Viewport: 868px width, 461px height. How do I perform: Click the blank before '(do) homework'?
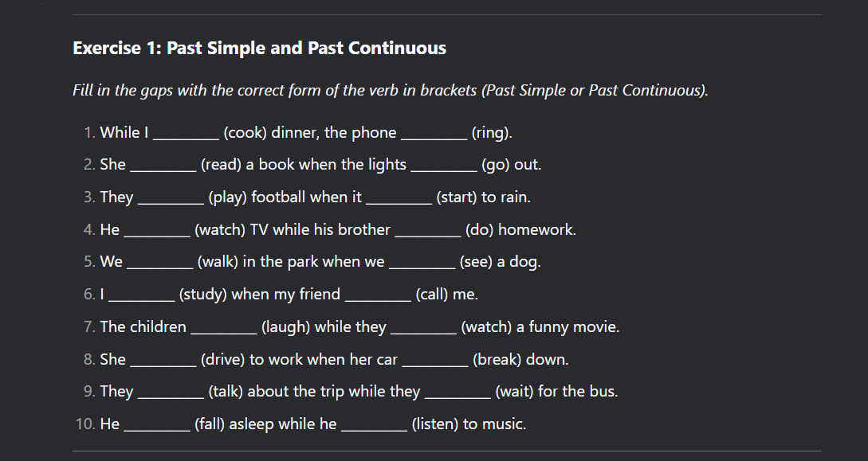pyautogui.click(x=428, y=231)
